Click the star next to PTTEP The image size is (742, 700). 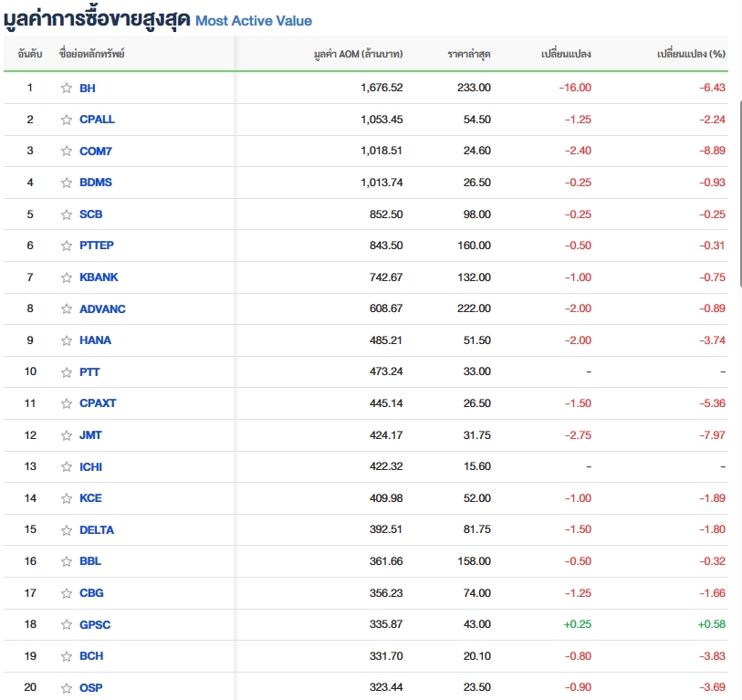point(67,246)
